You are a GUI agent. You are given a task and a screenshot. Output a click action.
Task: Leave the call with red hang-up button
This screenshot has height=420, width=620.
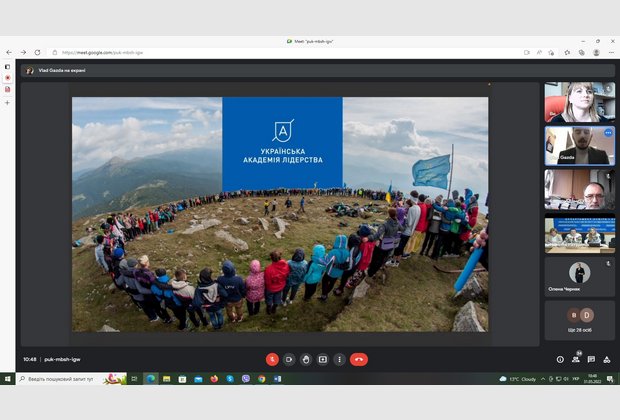[359, 359]
